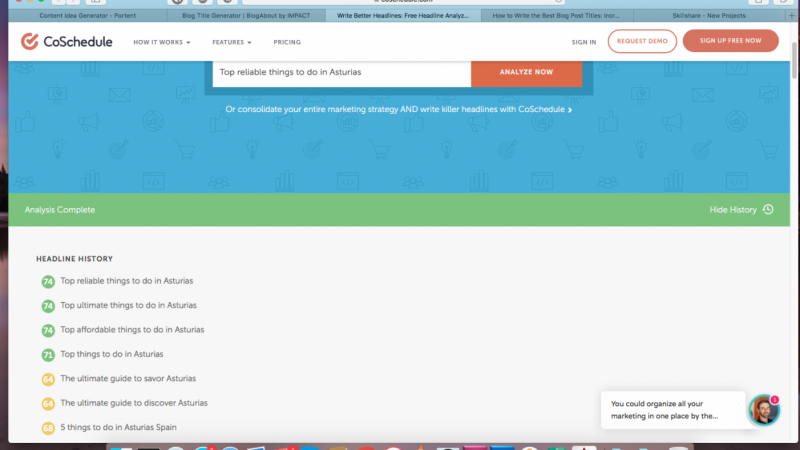Expand the Features menu

click(232, 42)
